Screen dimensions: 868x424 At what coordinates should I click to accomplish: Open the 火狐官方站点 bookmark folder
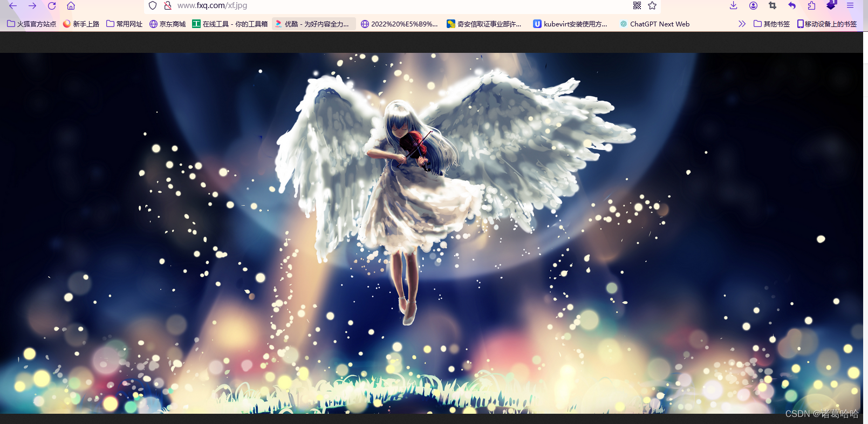tap(31, 24)
